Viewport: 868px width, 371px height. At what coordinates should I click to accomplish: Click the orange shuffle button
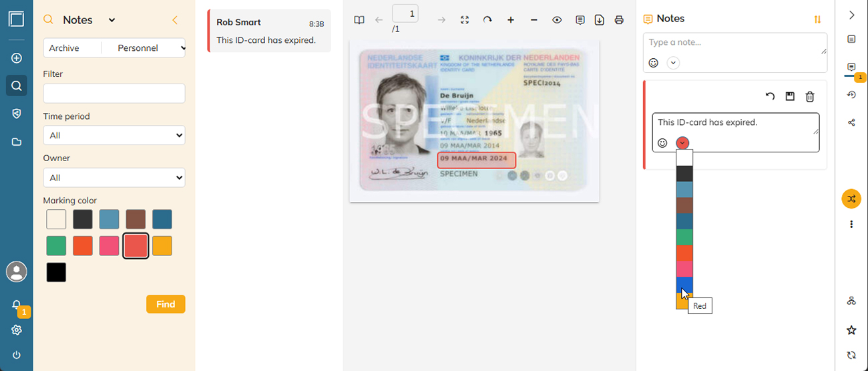[851, 199]
